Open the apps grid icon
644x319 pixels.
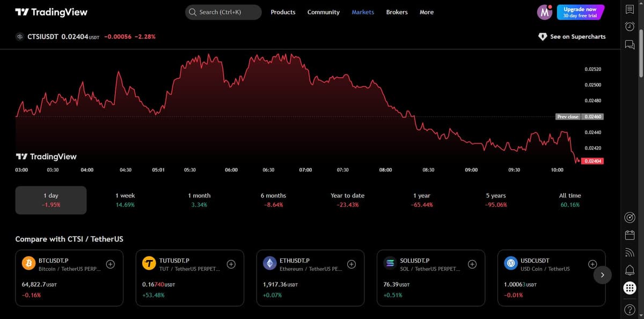point(630,288)
